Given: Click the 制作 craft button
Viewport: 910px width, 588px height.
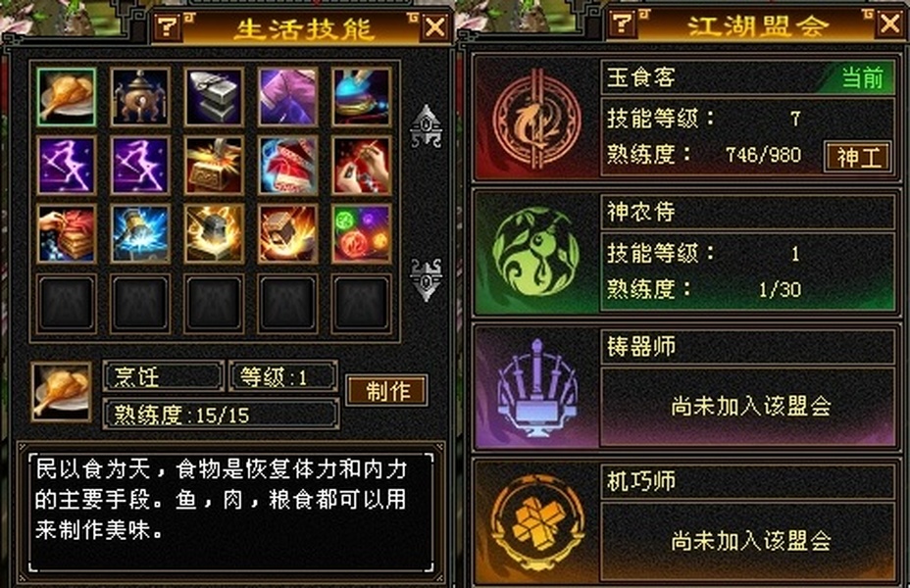Looking at the screenshot, I should coord(387,391).
